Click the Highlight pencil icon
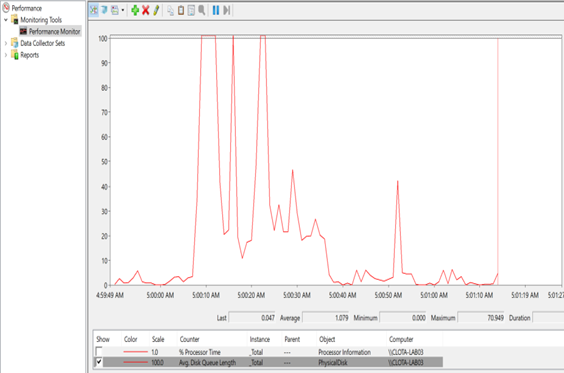564x373 pixels. (x=156, y=10)
